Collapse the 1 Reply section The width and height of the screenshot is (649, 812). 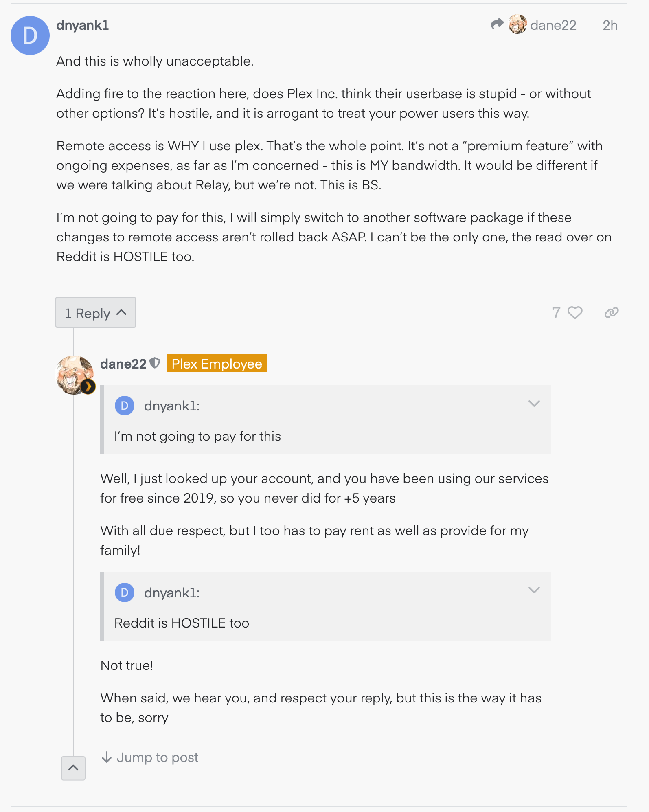click(x=96, y=313)
